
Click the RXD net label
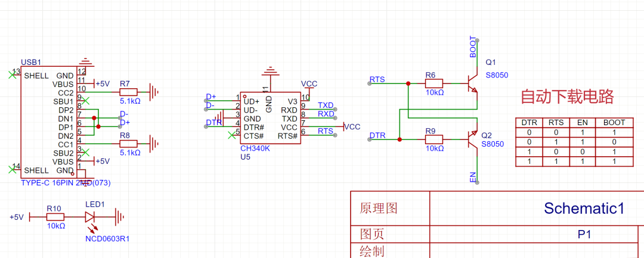tap(326, 114)
